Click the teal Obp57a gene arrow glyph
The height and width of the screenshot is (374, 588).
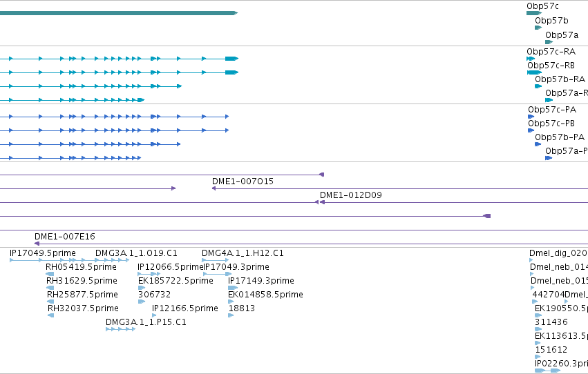tap(549, 42)
